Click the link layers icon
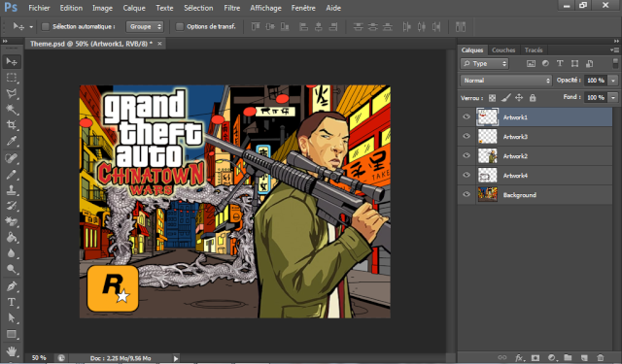 pyautogui.click(x=502, y=357)
